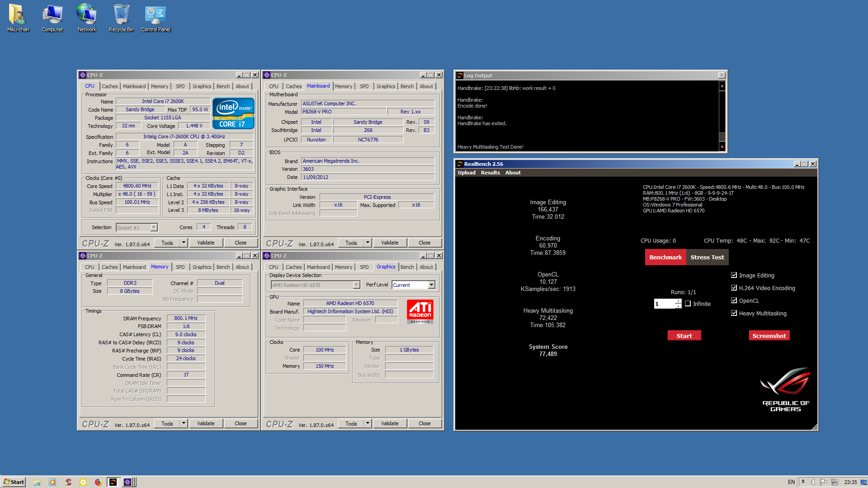
Task: Open the Recycle Bin desktop icon
Action: point(121,18)
